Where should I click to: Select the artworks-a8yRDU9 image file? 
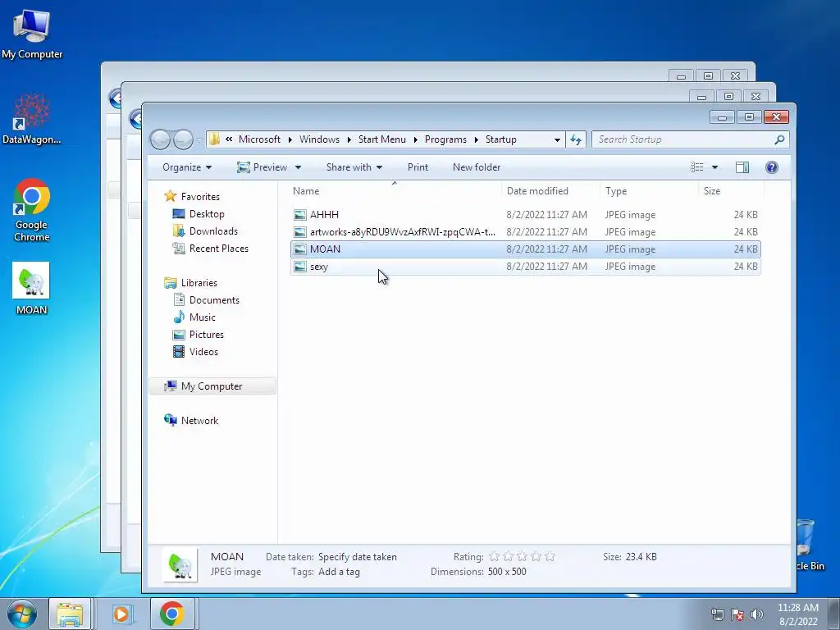click(x=525, y=232)
